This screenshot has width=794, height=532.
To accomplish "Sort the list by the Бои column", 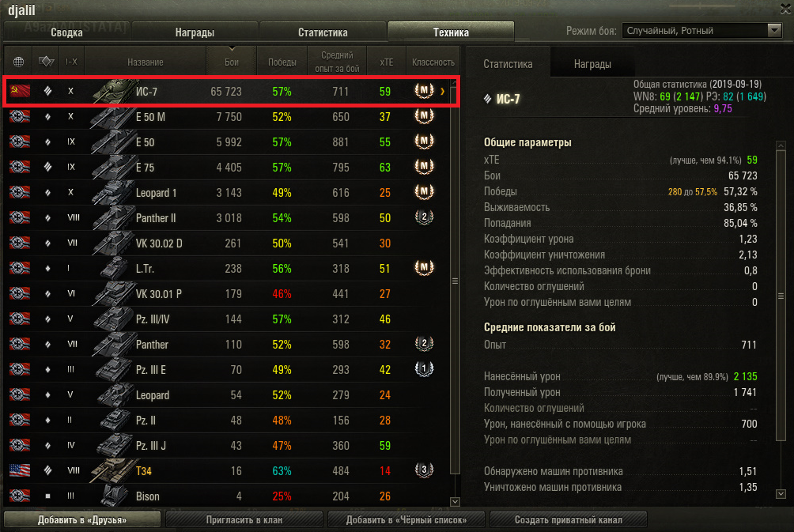I will (232, 61).
